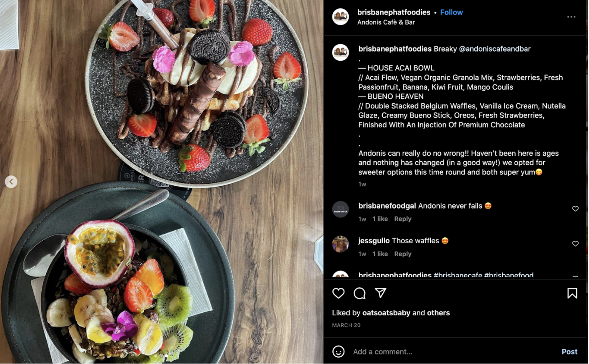This screenshot has width=589, height=364.
Task: Open brisbanefoodgal's profile avatar
Action: (x=340, y=209)
